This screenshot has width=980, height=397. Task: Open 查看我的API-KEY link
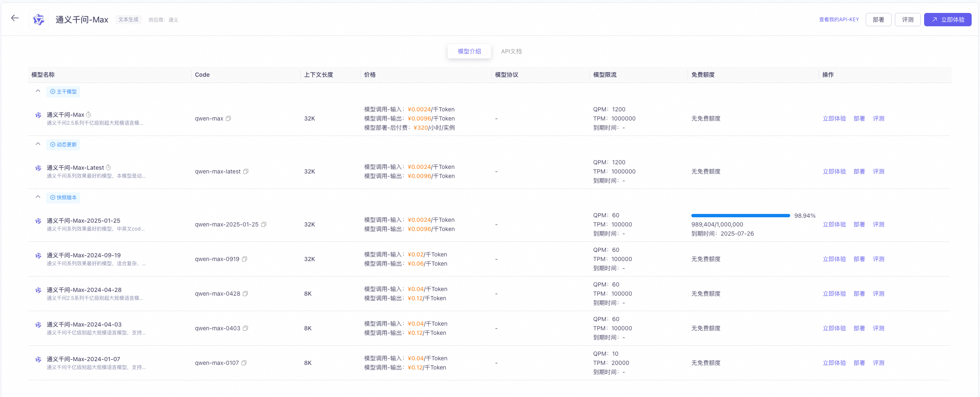click(x=839, y=20)
